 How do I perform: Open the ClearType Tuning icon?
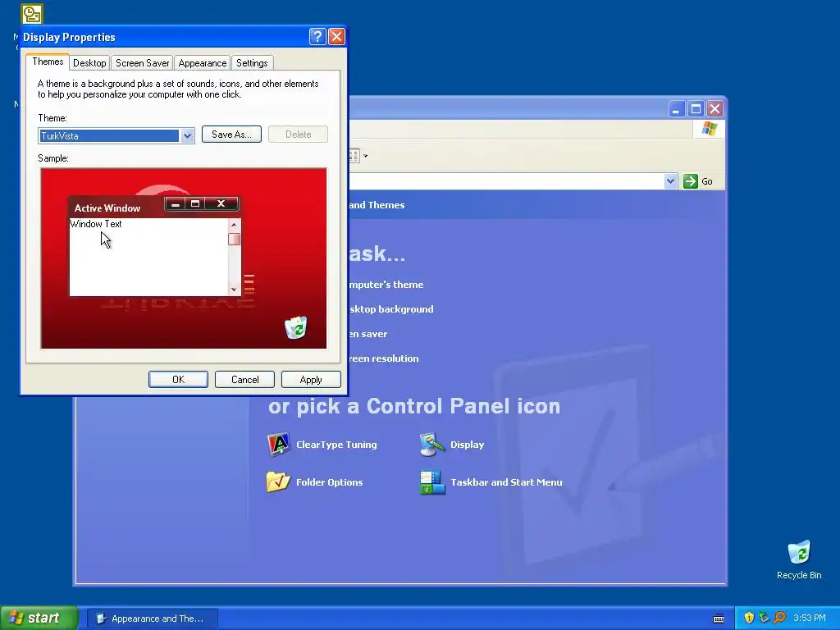(279, 445)
